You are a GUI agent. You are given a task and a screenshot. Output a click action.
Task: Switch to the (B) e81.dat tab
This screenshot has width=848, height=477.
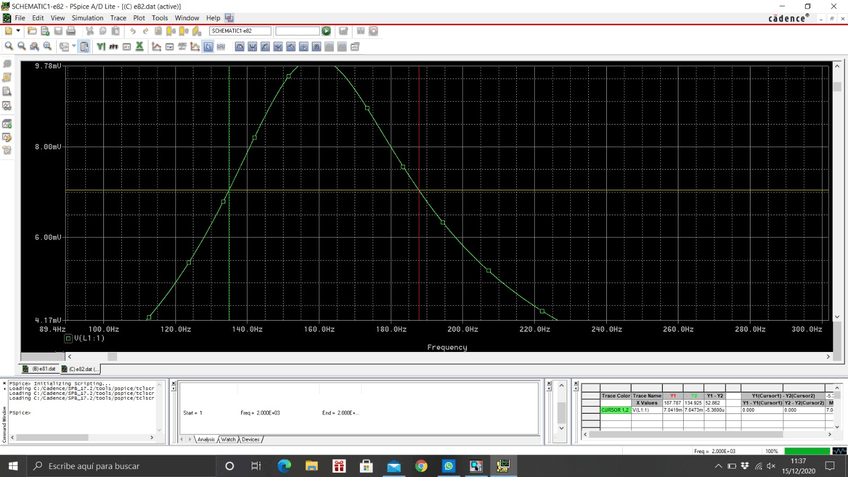(40, 369)
